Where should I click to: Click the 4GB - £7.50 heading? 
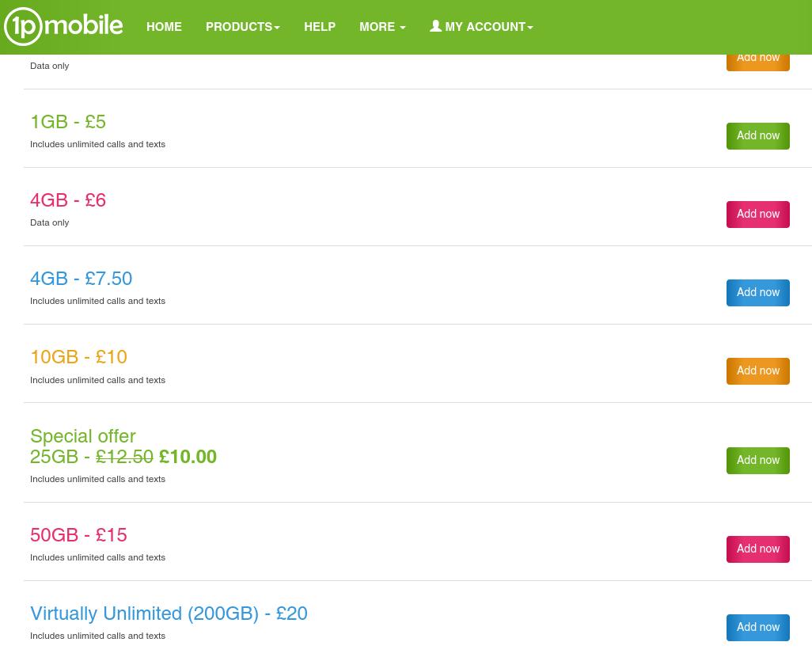81,279
